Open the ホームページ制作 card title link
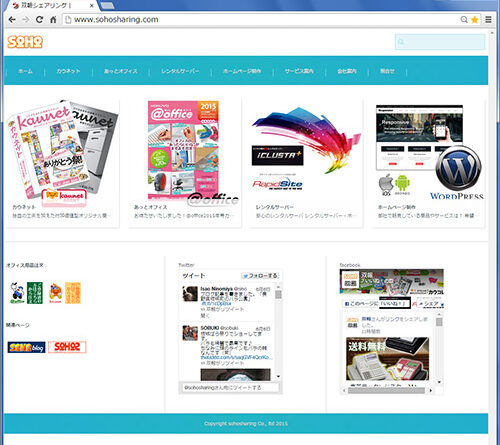This screenshot has width=500, height=445. pos(397,207)
